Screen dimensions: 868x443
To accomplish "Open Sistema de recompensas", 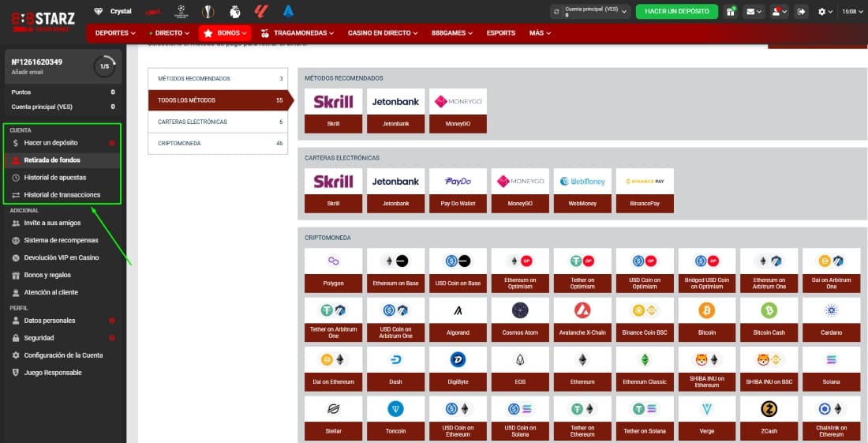I will pyautogui.click(x=62, y=240).
